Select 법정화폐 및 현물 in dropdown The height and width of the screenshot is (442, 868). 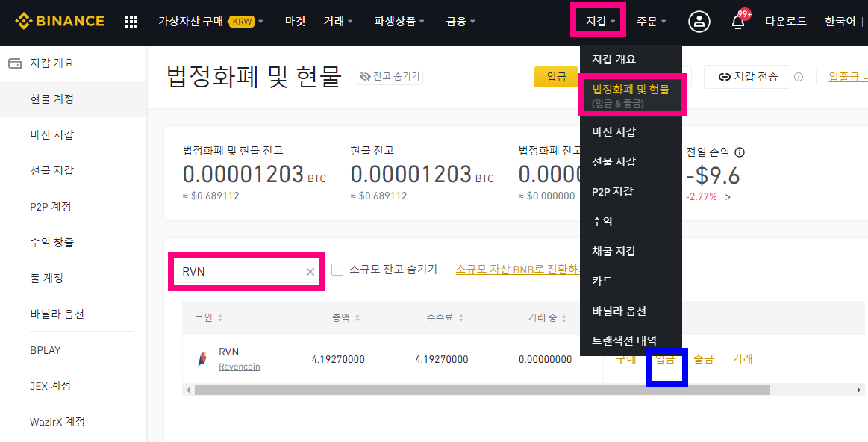coord(631,95)
